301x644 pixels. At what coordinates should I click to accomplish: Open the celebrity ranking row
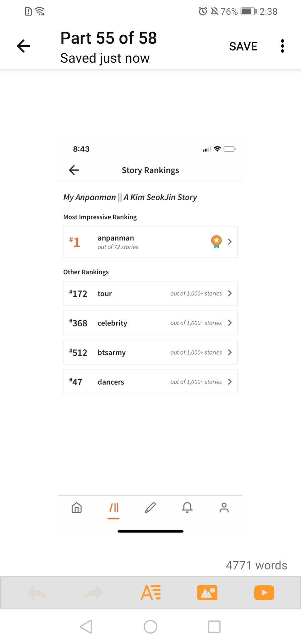point(150,323)
